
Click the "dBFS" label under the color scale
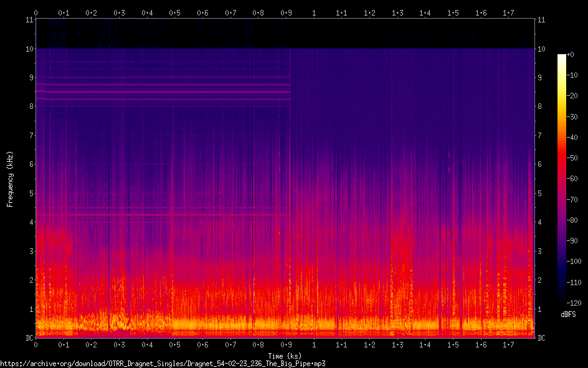(567, 314)
